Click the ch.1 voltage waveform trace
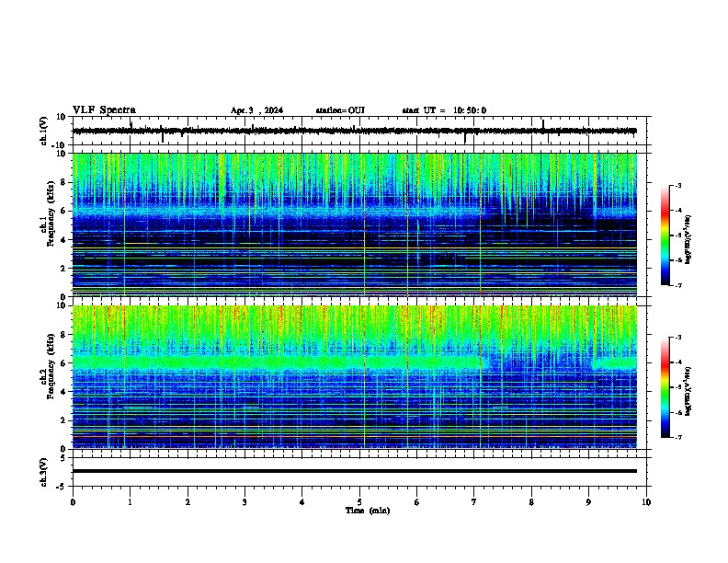The height and width of the screenshot is (563, 728). coord(354,131)
